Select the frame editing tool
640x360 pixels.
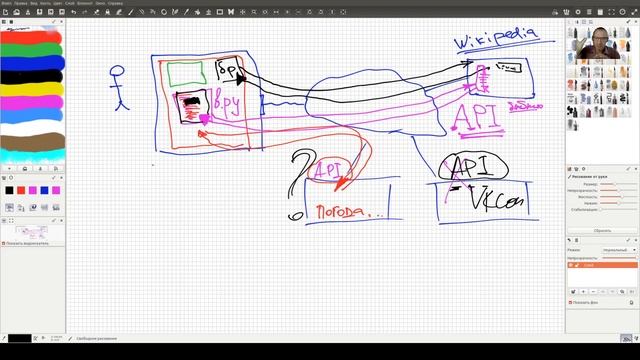click(220, 12)
